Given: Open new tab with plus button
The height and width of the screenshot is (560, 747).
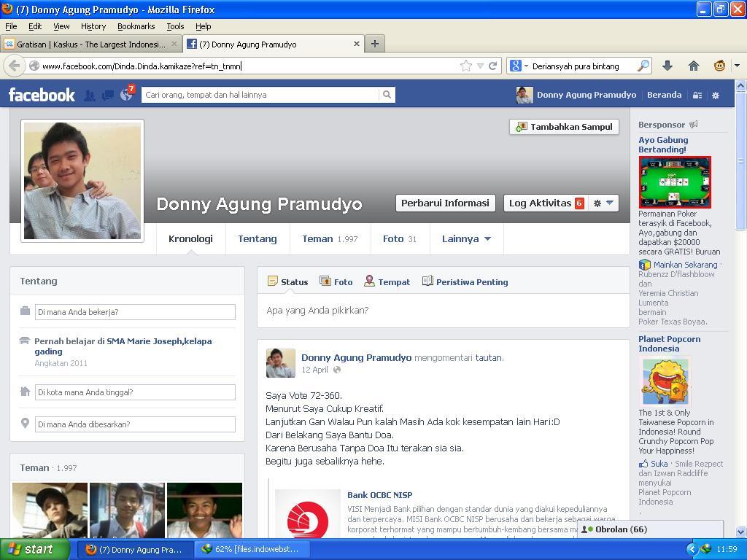Looking at the screenshot, I should [x=375, y=44].
